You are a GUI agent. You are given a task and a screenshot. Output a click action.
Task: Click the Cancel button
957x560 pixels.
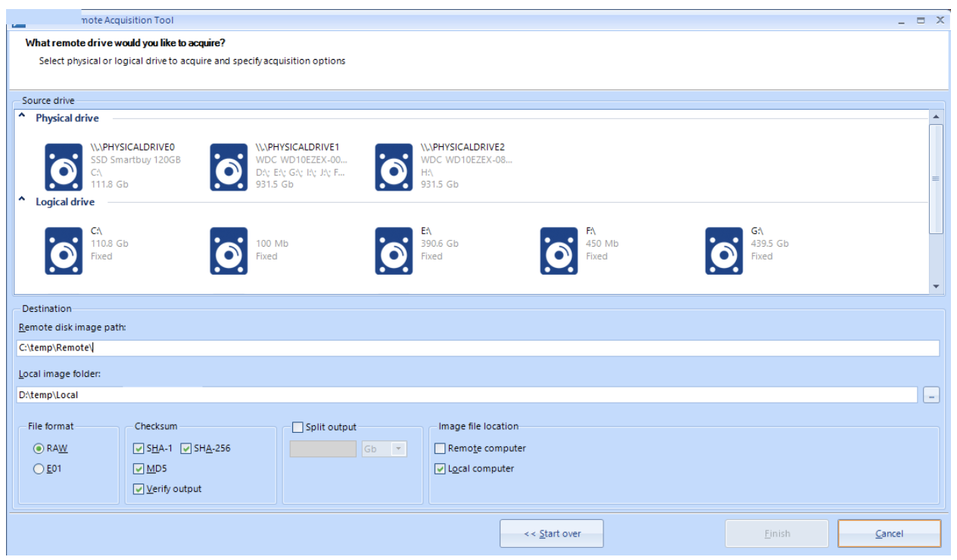coord(889,534)
